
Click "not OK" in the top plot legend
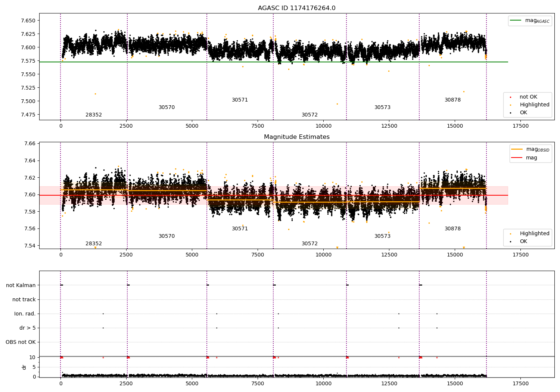pyautogui.click(x=528, y=97)
